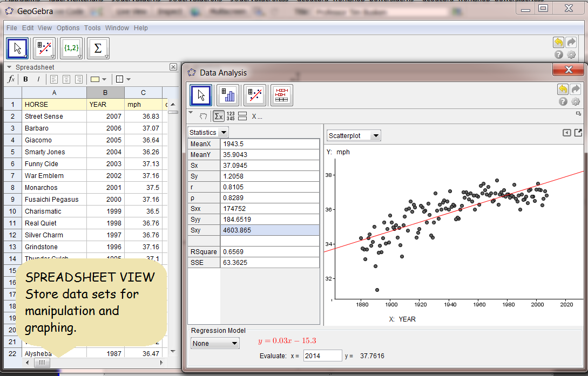
Task: Toggle Show Statistics (Σx) button
Action: click(219, 116)
